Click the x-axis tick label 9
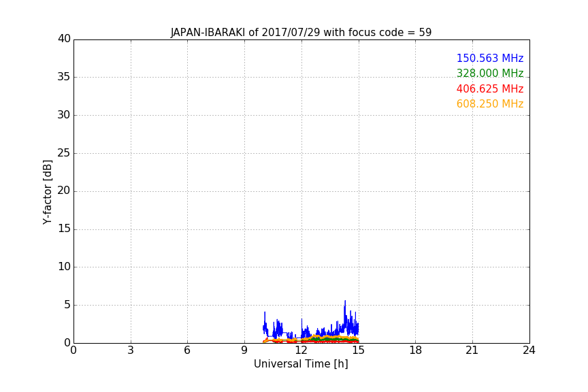The width and height of the screenshot is (588, 392). (244, 350)
